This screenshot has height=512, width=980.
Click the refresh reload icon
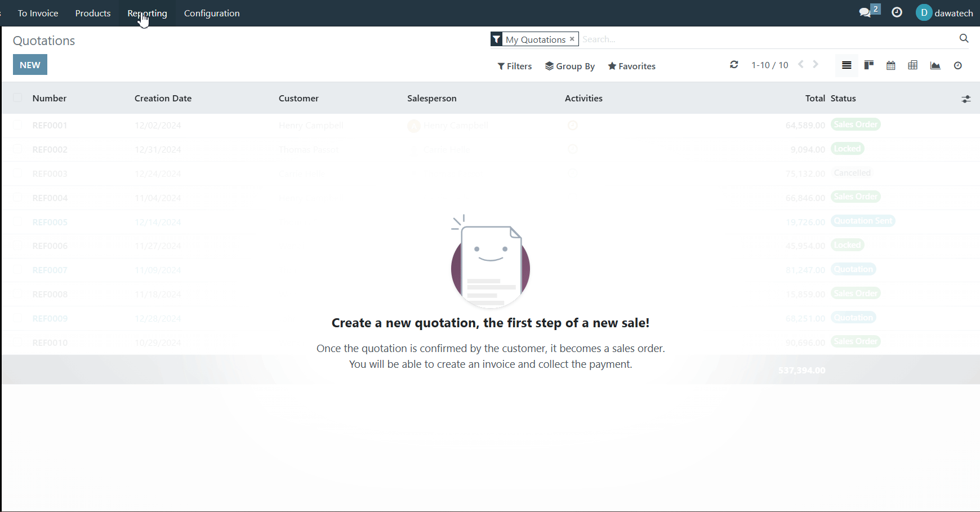pyautogui.click(x=734, y=65)
